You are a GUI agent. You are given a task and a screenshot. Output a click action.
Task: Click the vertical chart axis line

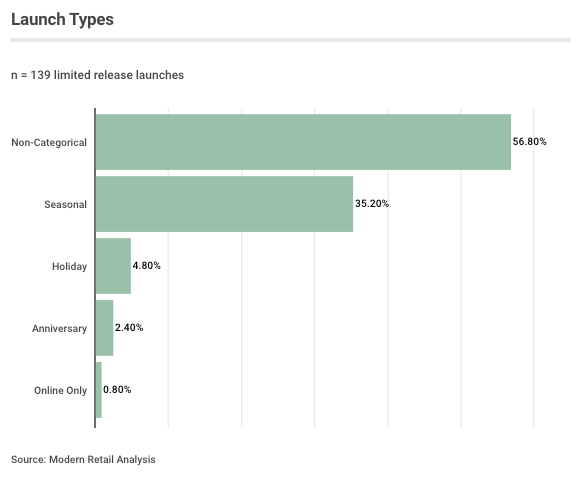tap(95, 268)
